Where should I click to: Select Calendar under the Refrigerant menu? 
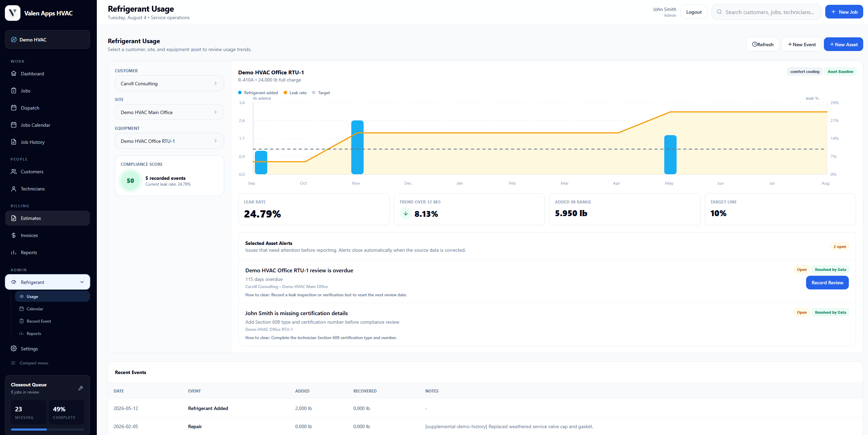[52, 309]
